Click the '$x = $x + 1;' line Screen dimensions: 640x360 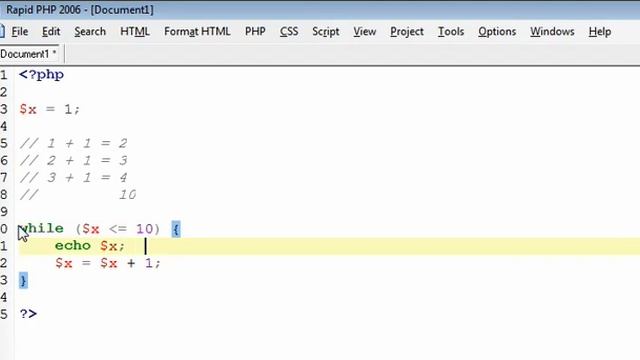[x=108, y=263]
